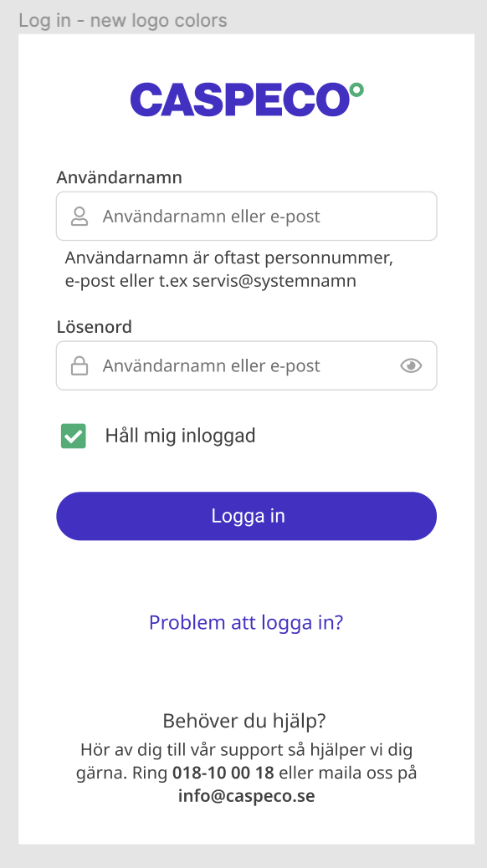487x868 pixels.
Task: Select the "Log in - new logo colors" frame title
Action: [123, 21]
